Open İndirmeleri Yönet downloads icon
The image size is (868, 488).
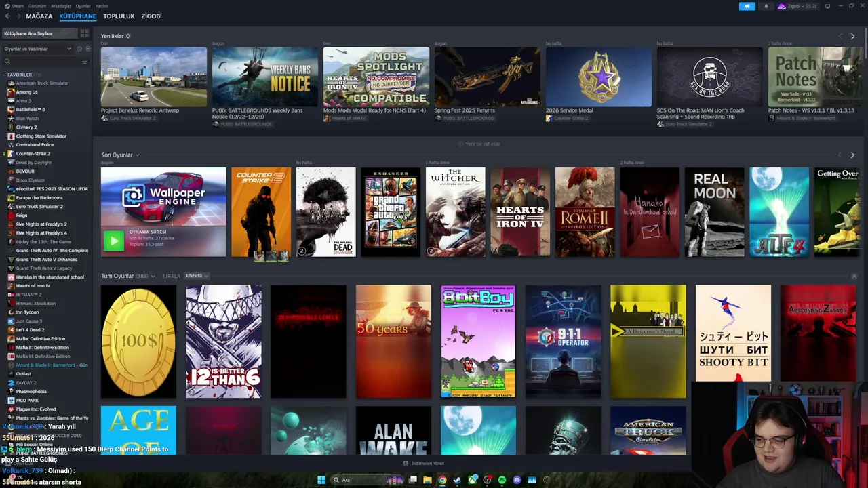pyautogui.click(x=406, y=464)
